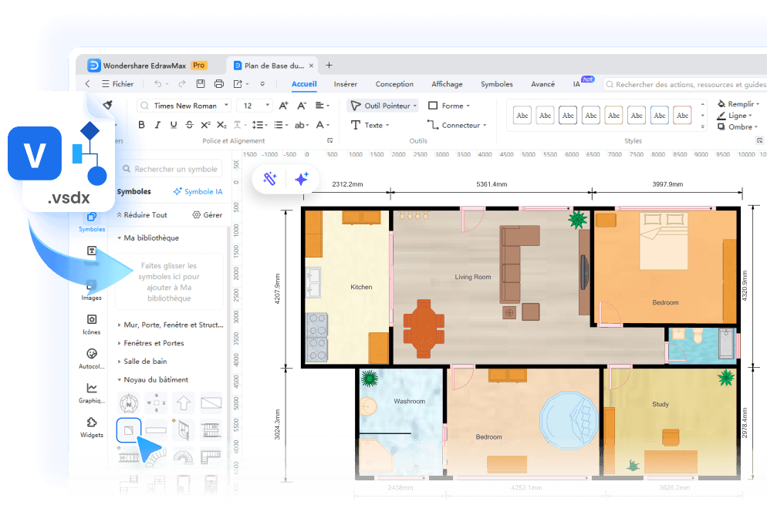Open the Widgets panel in sidebar
767x532 pixels.
point(92,427)
